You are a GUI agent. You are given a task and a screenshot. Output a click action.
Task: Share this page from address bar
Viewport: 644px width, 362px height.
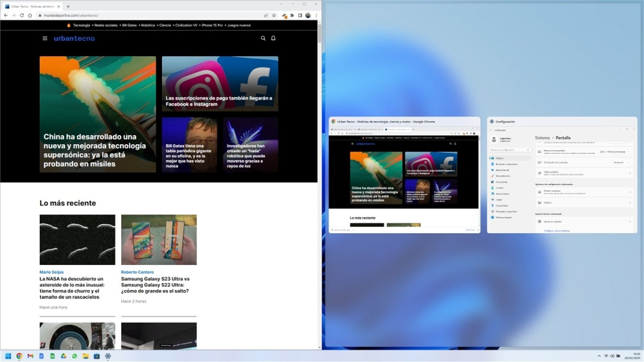pos(266,15)
